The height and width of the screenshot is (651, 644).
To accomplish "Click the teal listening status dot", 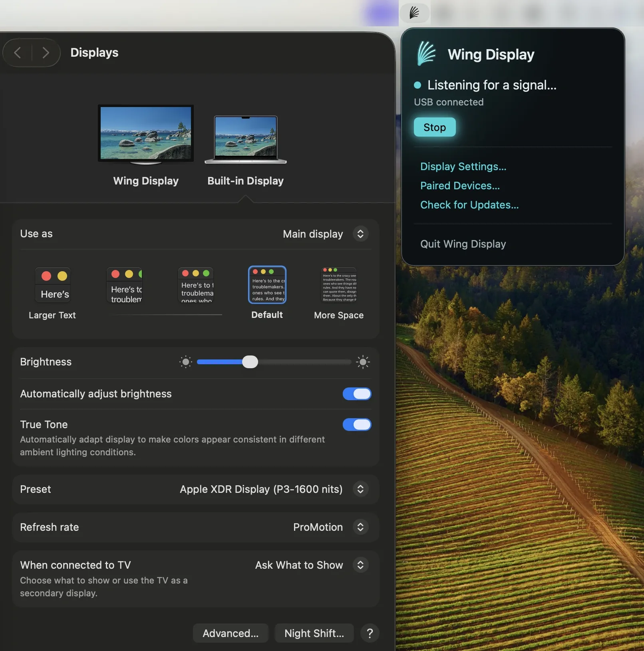I will pyautogui.click(x=417, y=85).
